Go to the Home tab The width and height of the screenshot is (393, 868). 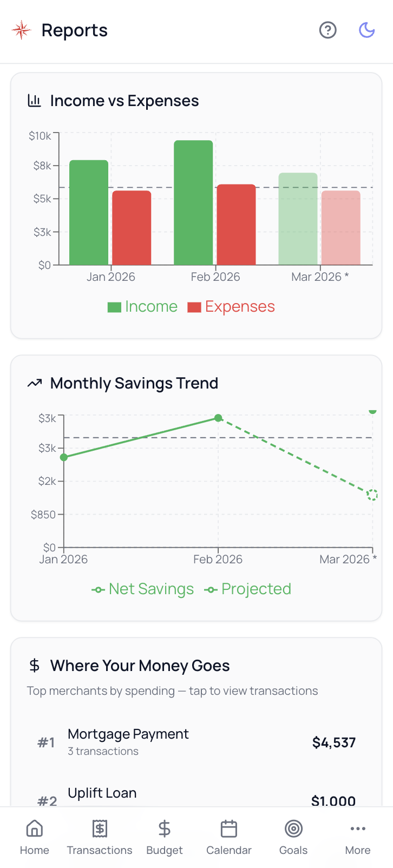(x=35, y=837)
